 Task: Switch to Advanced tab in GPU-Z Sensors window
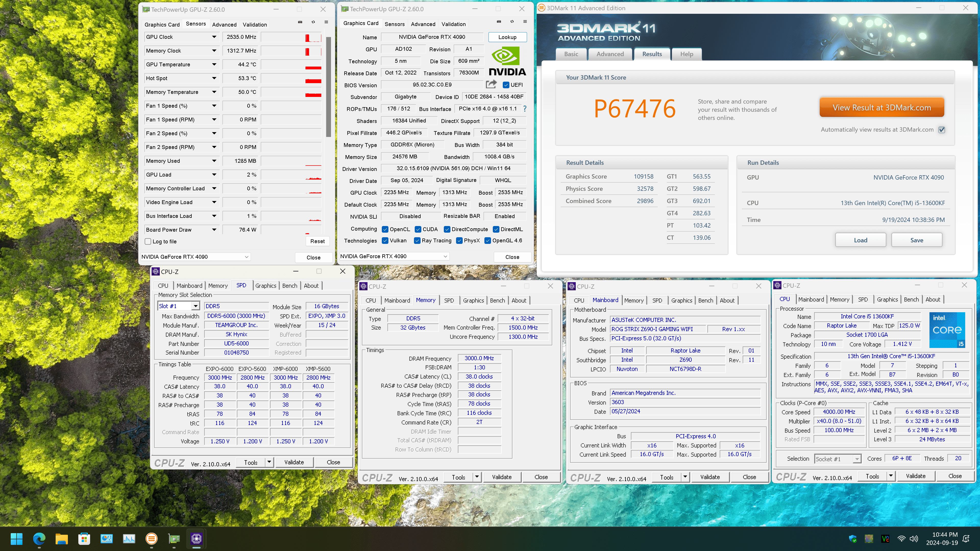(x=224, y=25)
